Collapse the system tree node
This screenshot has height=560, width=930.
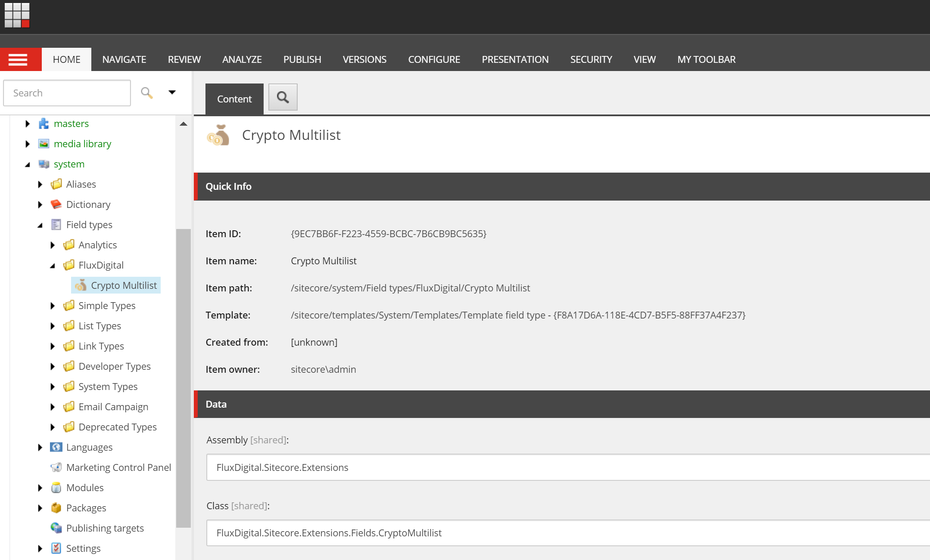pyautogui.click(x=28, y=164)
